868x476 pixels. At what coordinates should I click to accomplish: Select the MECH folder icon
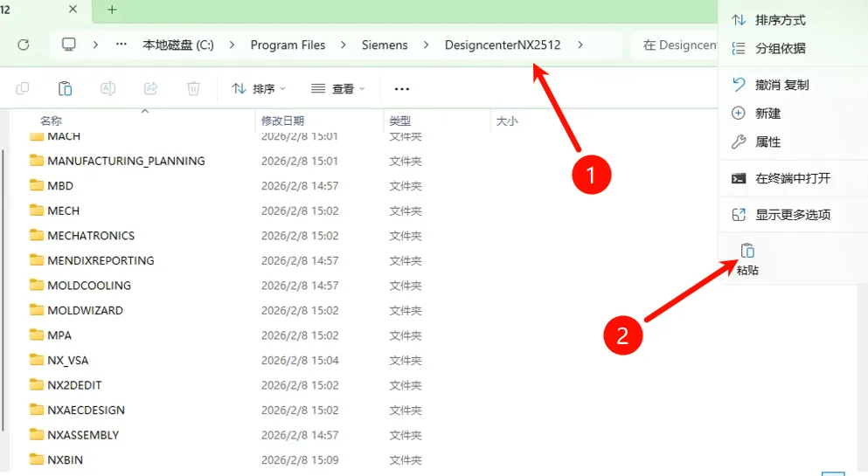(x=37, y=210)
